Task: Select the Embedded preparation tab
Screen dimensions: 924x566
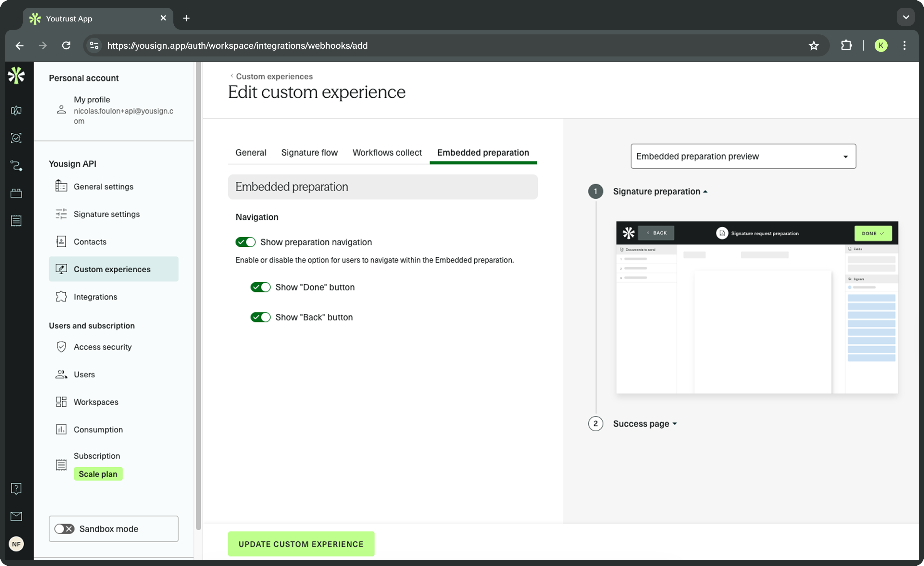Action: (x=483, y=153)
